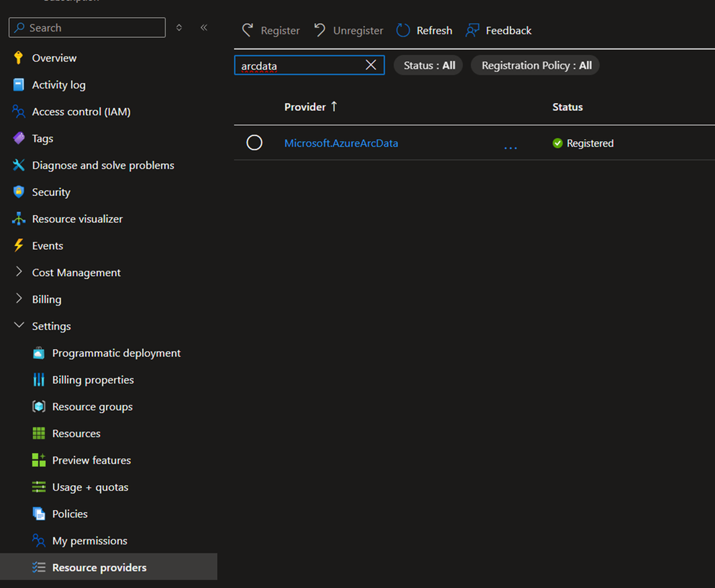Click the Events lightning bolt icon

19,245
